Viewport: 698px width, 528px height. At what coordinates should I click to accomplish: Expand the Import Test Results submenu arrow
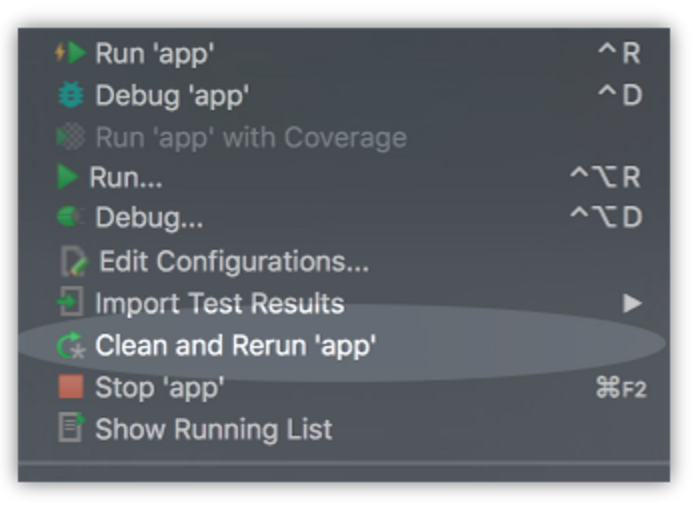[631, 303]
